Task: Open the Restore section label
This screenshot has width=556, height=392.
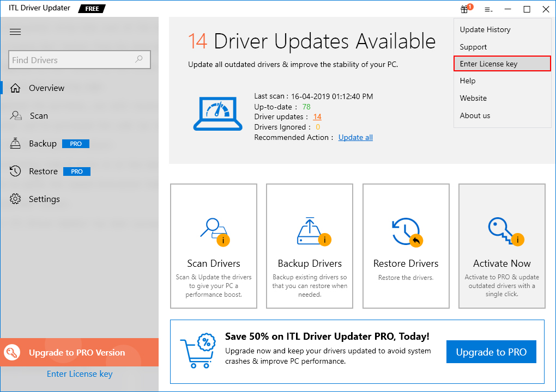Action: click(43, 171)
